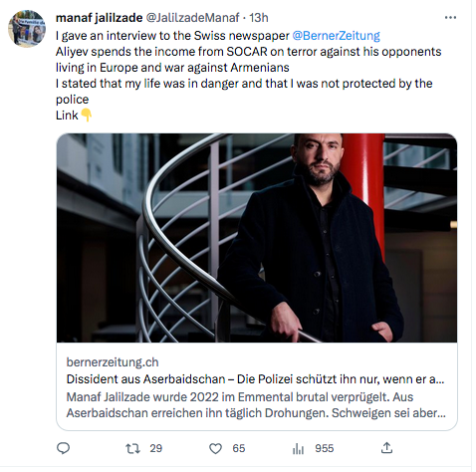
Task: Share the tweet via upload arrow icon
Action: point(386,448)
